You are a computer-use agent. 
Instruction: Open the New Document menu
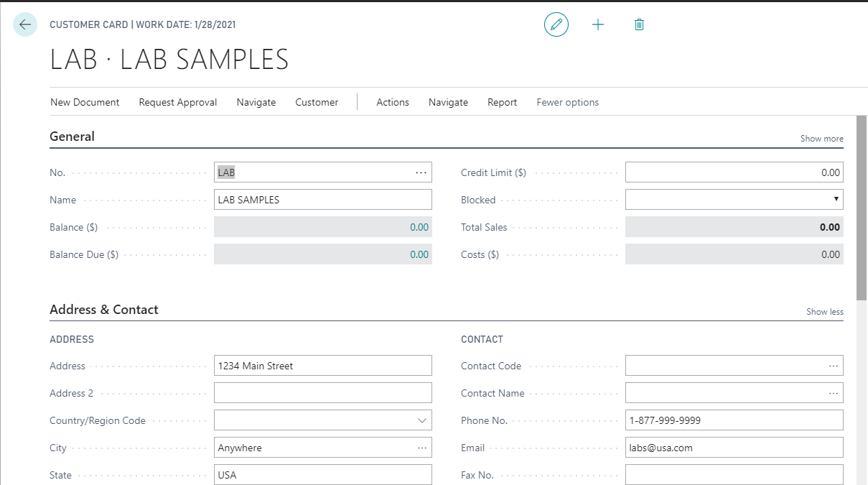tap(84, 102)
